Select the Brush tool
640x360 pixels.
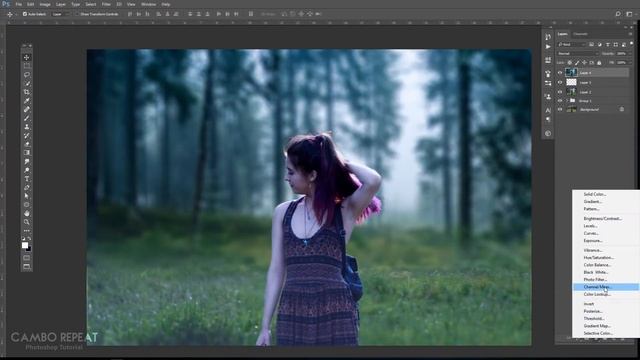point(27,118)
